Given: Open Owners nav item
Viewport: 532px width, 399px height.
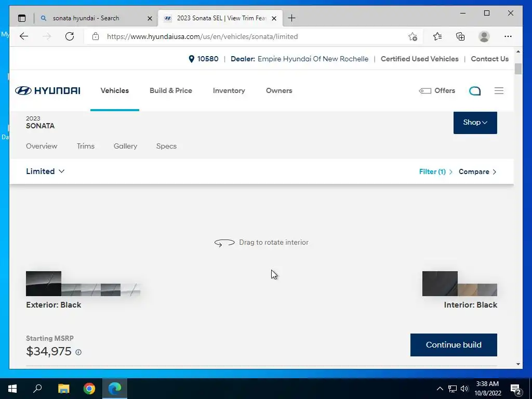Looking at the screenshot, I should [279, 90].
